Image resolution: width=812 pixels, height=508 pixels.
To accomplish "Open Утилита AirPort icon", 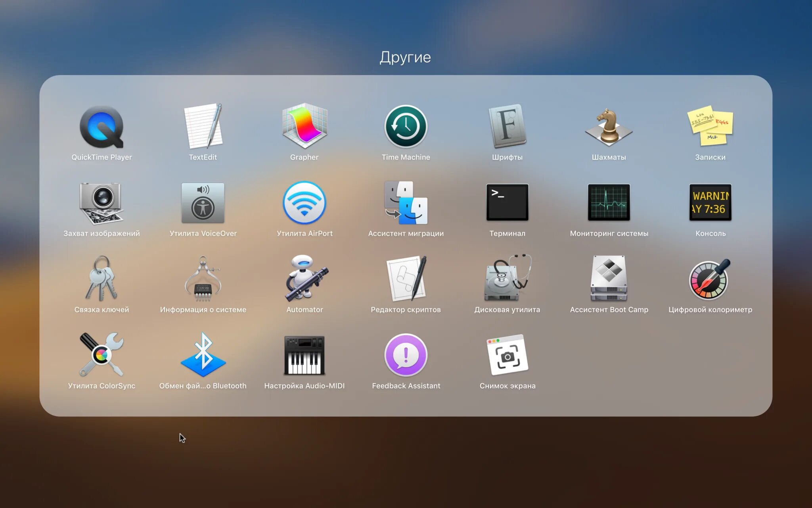I will coord(304,203).
